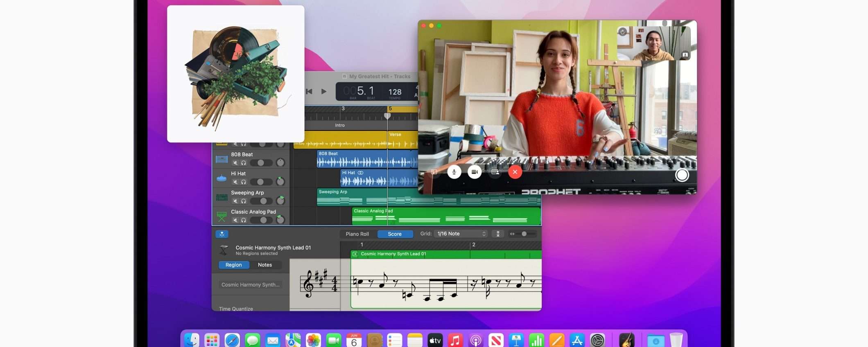
Task: Click the vertical auto-zoom button beside Grid
Action: [x=498, y=234]
